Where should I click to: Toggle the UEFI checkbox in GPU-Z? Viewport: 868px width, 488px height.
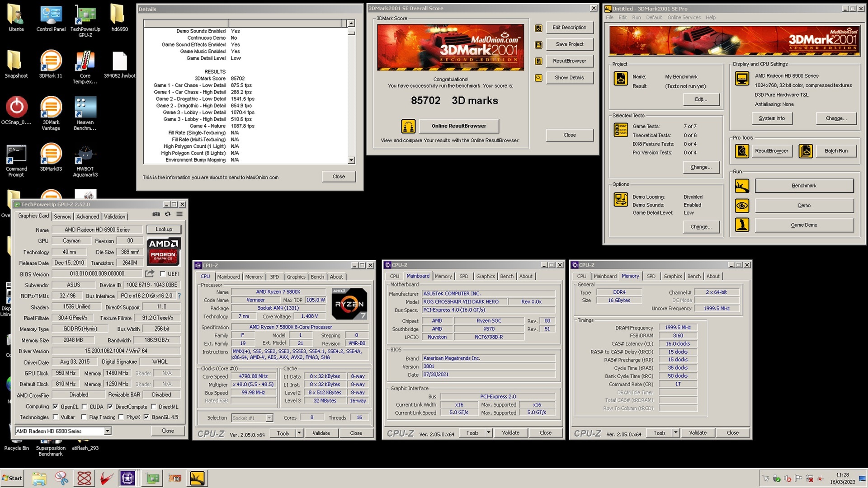point(163,274)
